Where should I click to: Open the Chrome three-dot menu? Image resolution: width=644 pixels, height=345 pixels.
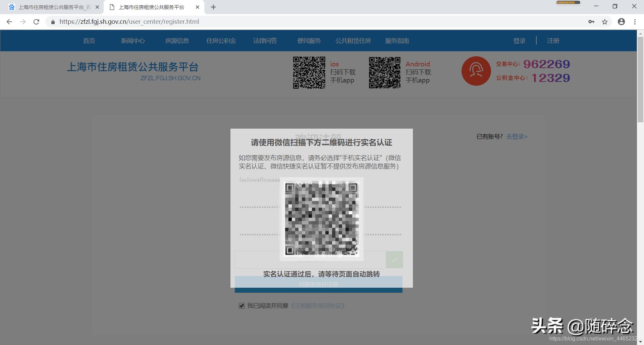pyautogui.click(x=635, y=21)
